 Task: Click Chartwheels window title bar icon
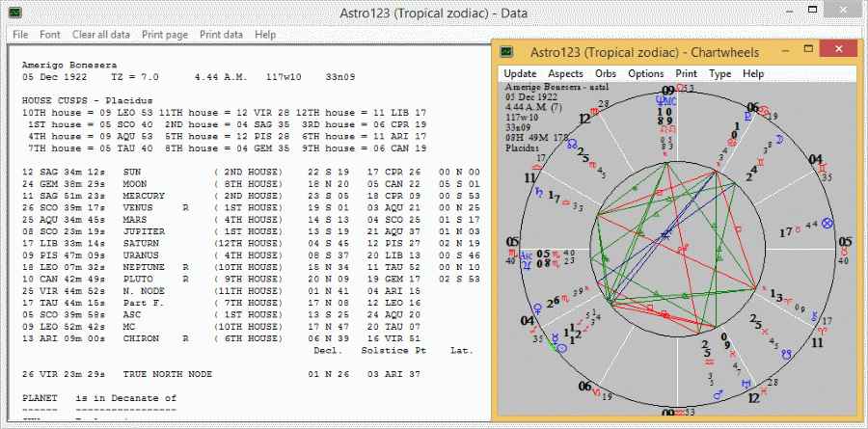click(507, 52)
